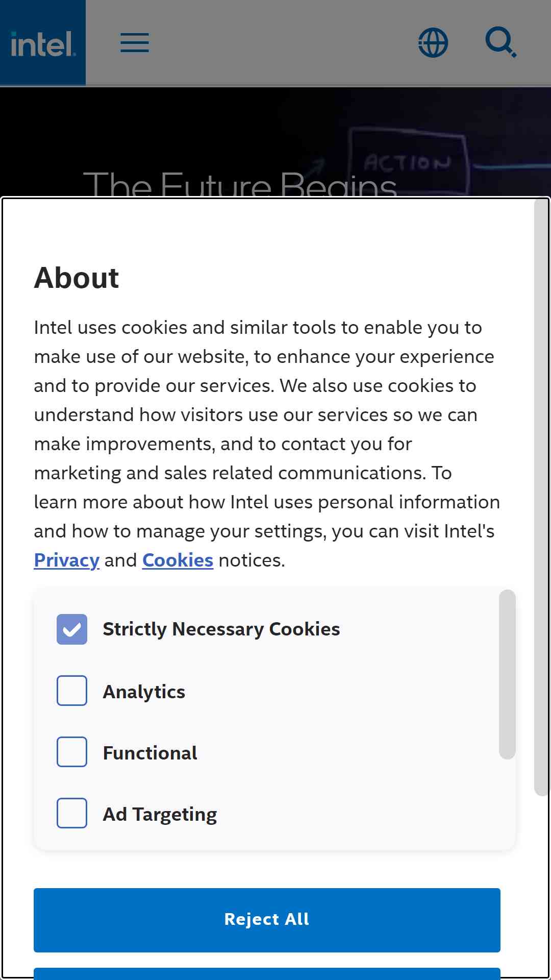Screen dimensions: 551x980
Task: Select the Functional label text
Action: tap(150, 753)
